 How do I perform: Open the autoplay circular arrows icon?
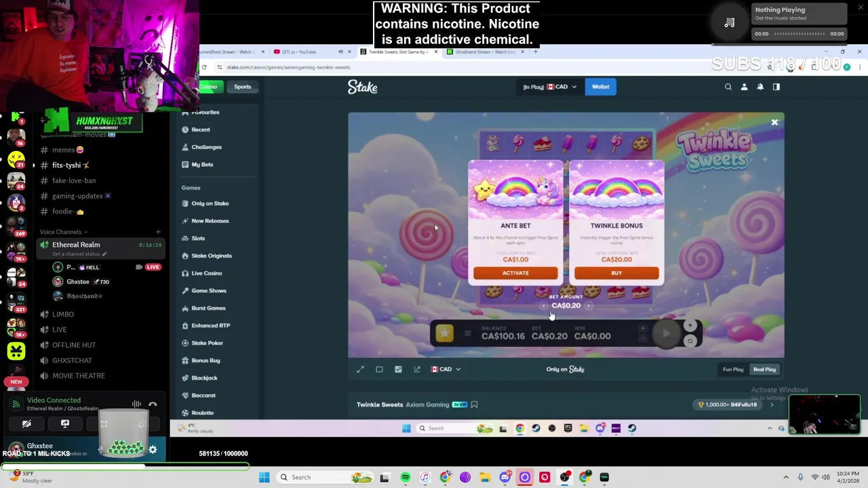tap(690, 341)
